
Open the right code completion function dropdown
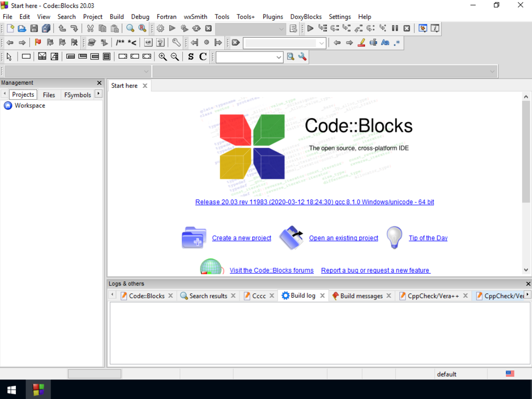[492, 72]
